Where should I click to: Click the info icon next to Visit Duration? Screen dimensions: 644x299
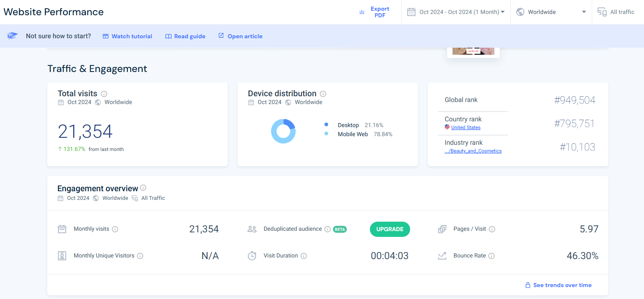[304, 256]
